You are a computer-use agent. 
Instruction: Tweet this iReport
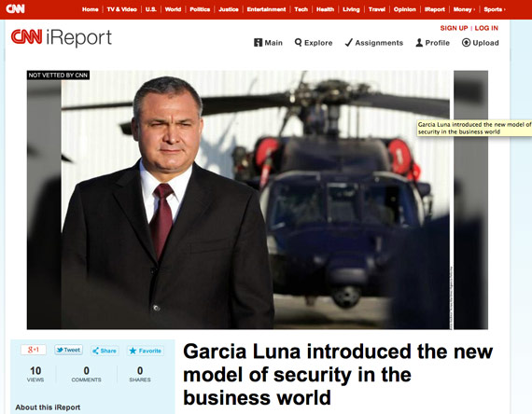click(68, 350)
